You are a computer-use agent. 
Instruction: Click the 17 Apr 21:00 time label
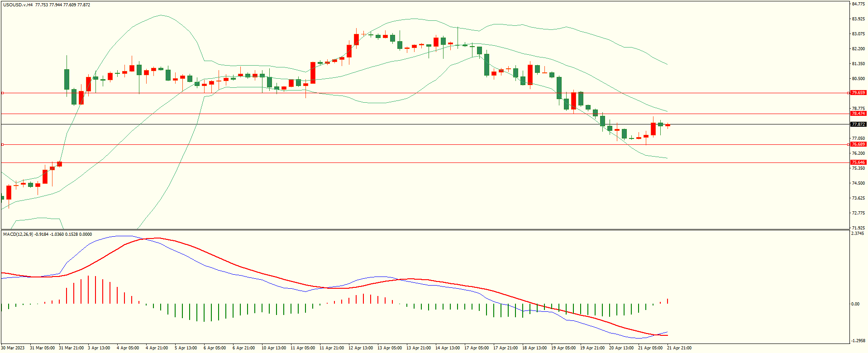pyautogui.click(x=506, y=348)
